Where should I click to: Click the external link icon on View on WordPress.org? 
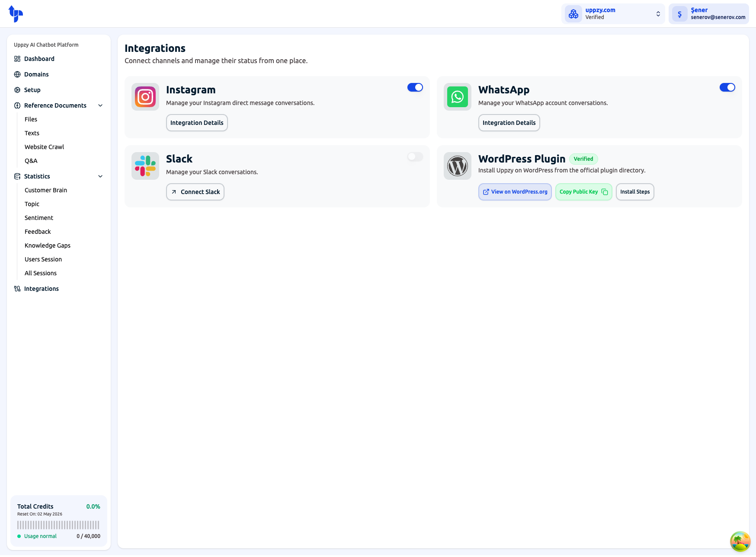pyautogui.click(x=486, y=192)
